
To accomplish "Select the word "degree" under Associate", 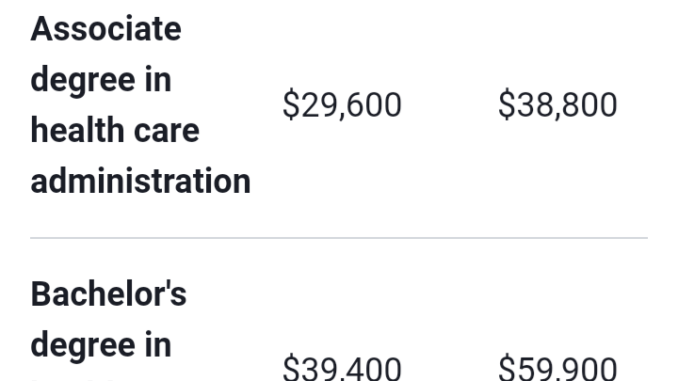I will pos(83,82).
